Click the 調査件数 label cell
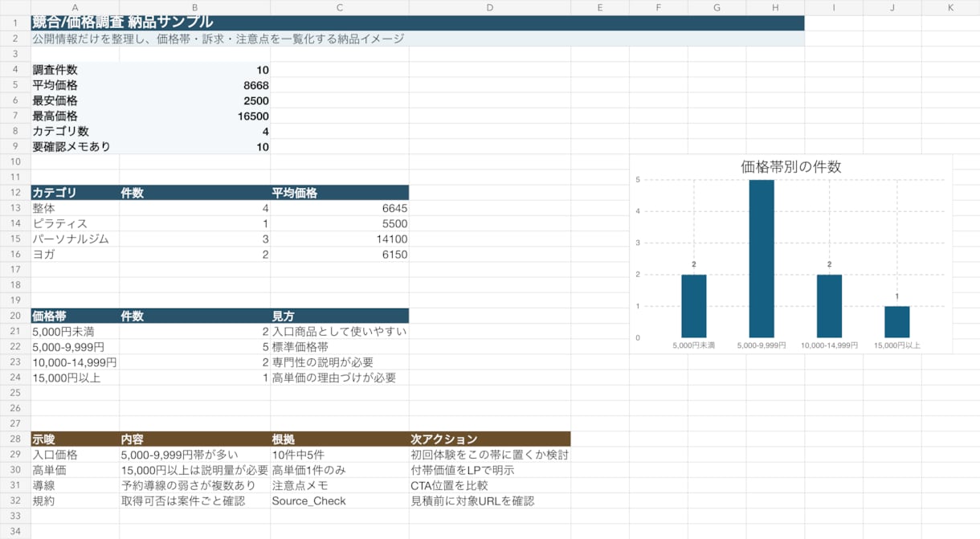The width and height of the screenshot is (980, 539). pyautogui.click(x=75, y=70)
